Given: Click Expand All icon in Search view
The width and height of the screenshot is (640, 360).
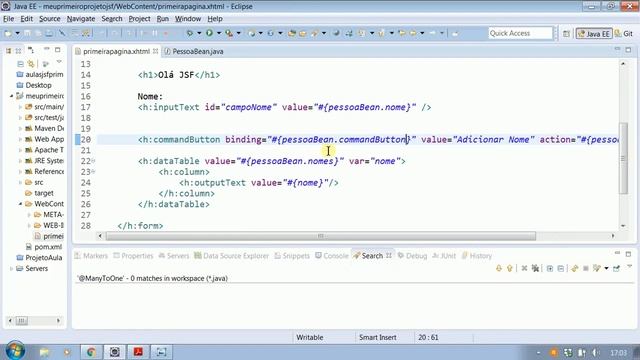Looking at the screenshot, I should click(550, 268).
